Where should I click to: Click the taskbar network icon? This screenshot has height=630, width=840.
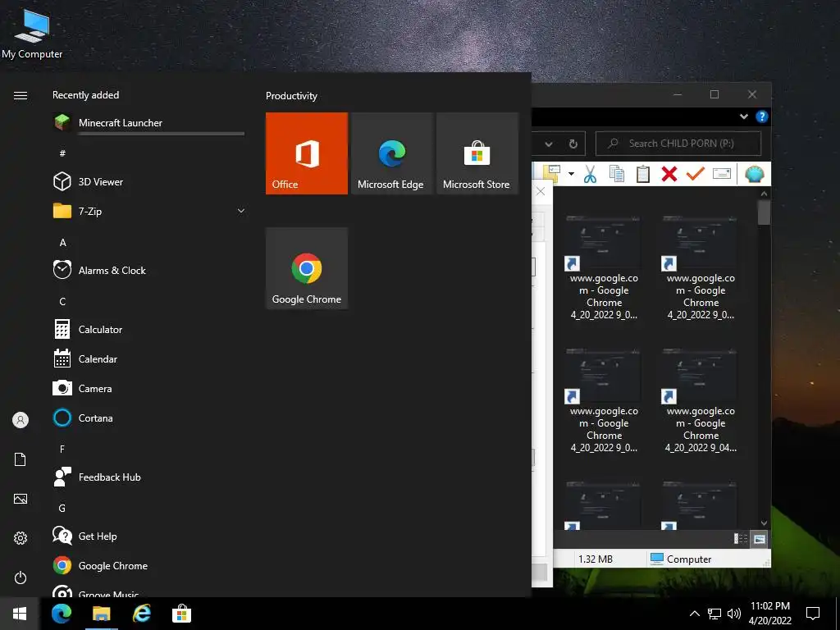pos(714,614)
